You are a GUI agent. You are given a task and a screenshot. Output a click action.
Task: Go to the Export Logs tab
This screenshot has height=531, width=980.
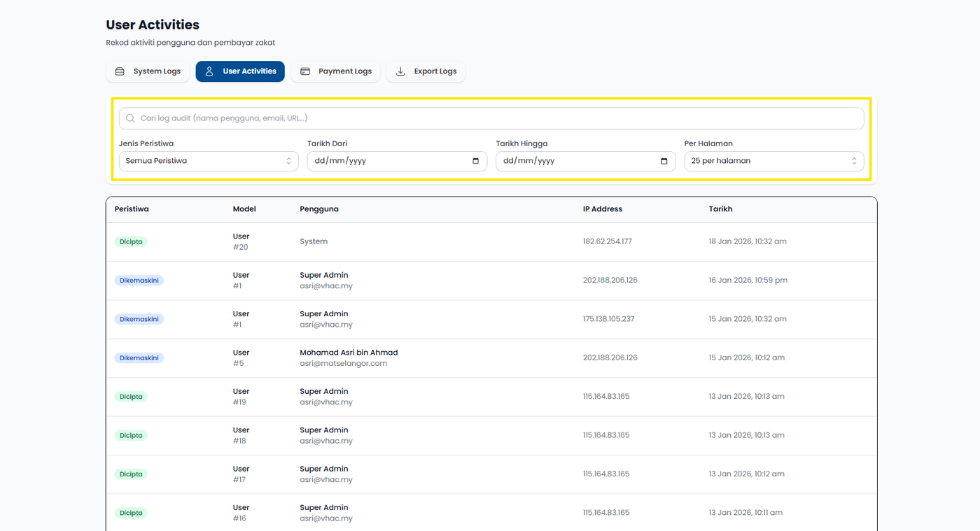click(435, 71)
